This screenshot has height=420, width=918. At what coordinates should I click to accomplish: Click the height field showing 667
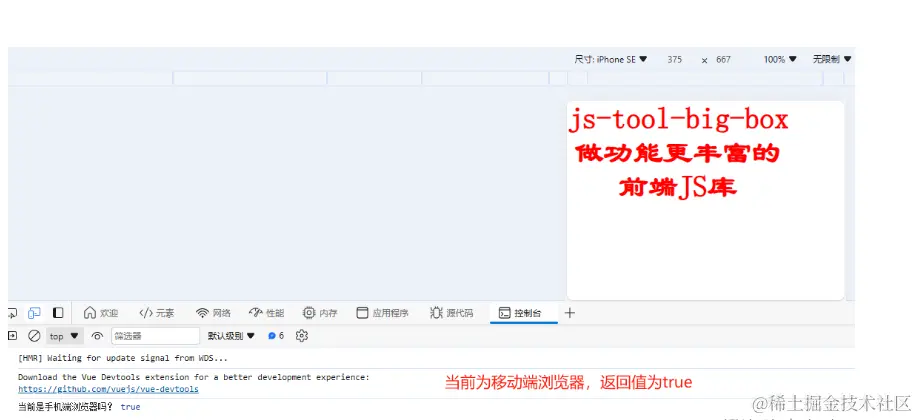[x=724, y=59]
